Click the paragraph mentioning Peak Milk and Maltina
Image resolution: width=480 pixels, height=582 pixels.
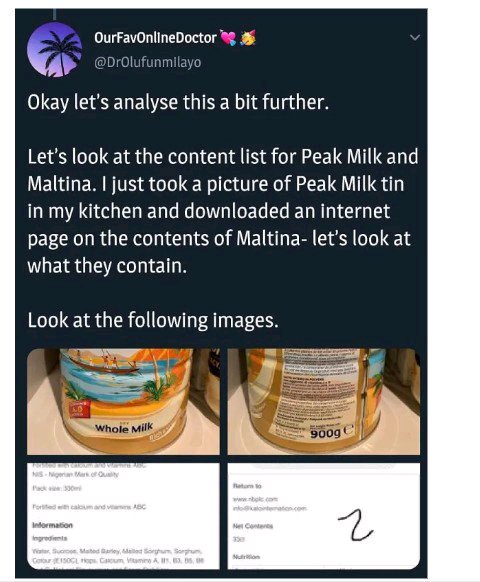pyautogui.click(x=223, y=211)
